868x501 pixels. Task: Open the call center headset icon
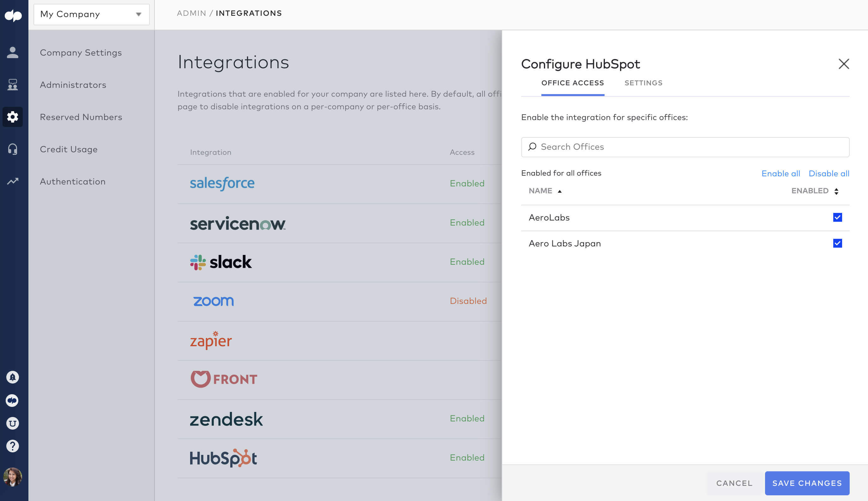tap(13, 149)
